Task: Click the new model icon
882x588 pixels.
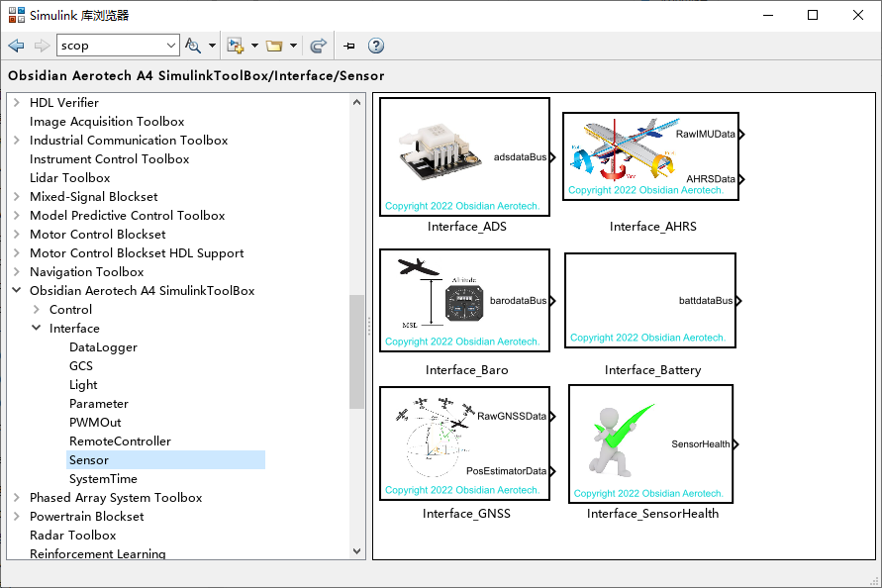Action: click(x=236, y=46)
